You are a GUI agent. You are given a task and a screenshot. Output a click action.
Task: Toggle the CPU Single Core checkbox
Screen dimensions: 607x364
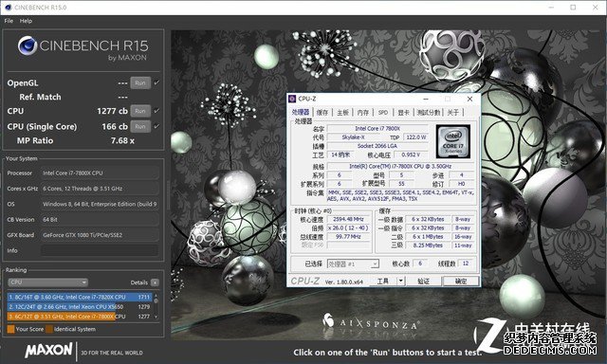[156, 126]
